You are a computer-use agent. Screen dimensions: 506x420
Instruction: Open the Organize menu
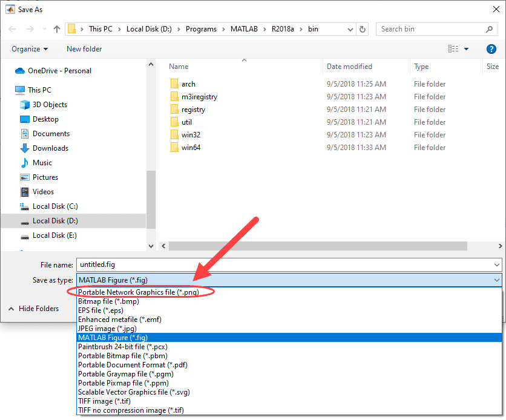[x=30, y=48]
